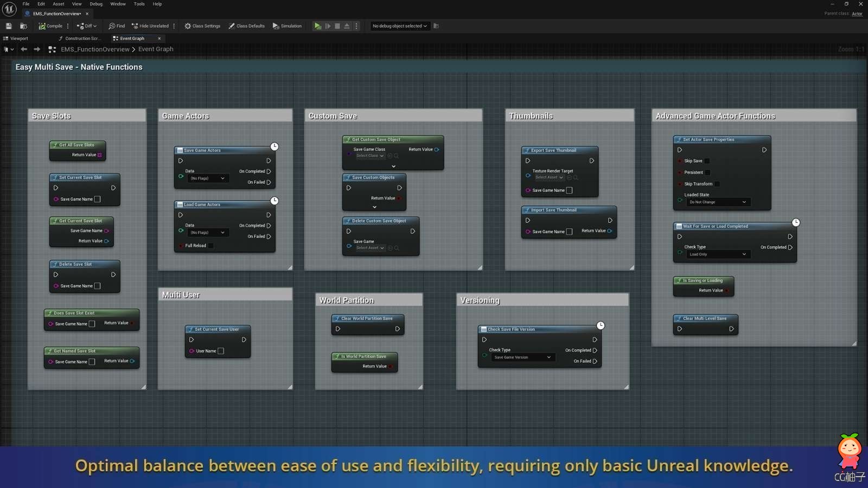Open Data flags dropdown on Save Game Actors
The height and width of the screenshot is (488, 868).
[x=207, y=178]
